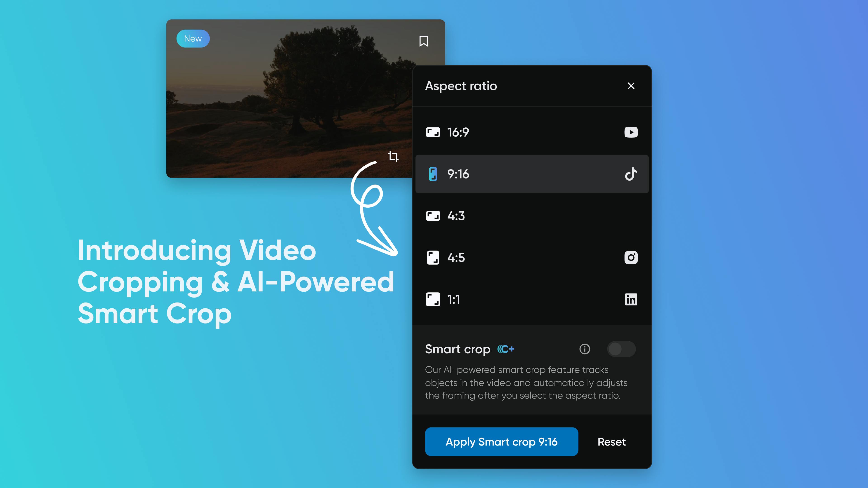Reset the crop settings
Screen dimensions: 868x488
tap(611, 441)
